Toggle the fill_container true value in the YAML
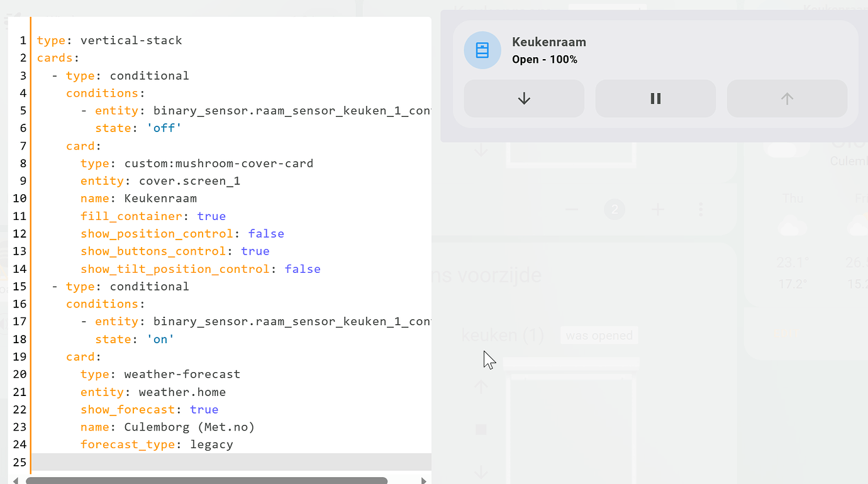The width and height of the screenshot is (868, 484). coord(211,216)
